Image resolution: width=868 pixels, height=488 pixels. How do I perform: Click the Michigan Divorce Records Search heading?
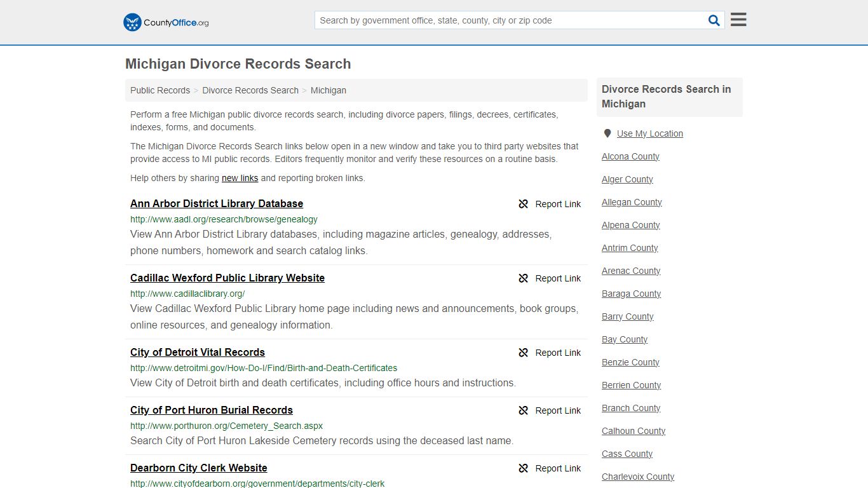(x=238, y=64)
